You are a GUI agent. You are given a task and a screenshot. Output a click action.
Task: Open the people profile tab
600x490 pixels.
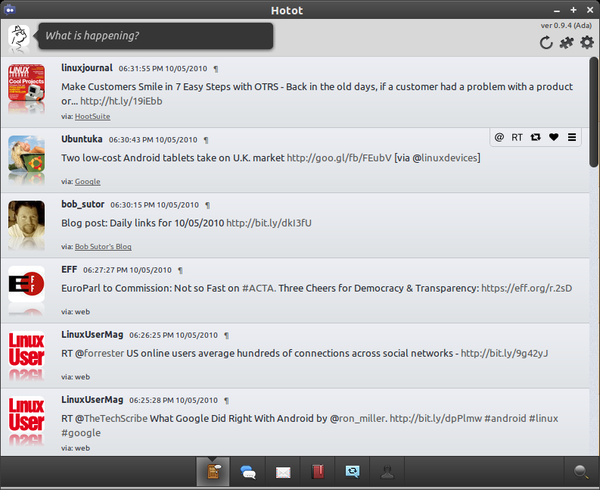pos(387,472)
